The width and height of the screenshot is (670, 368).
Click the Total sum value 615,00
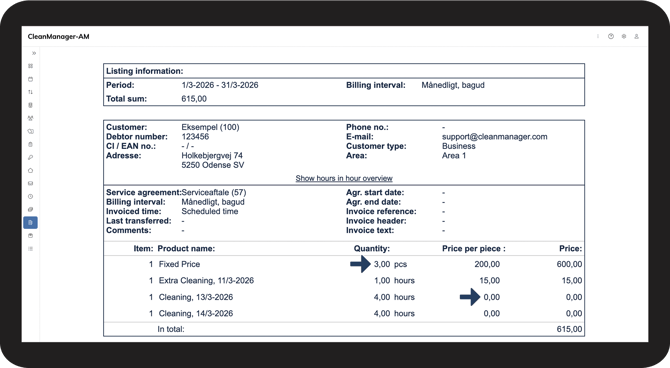(194, 99)
